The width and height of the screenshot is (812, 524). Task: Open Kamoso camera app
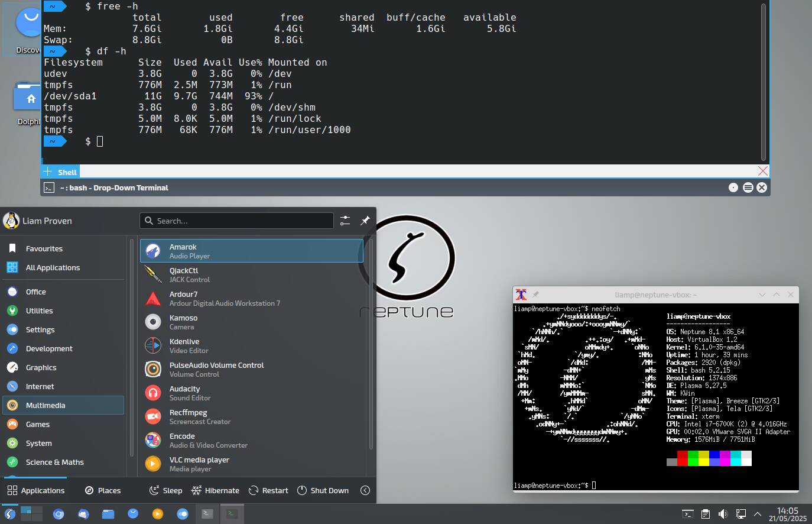click(x=251, y=322)
